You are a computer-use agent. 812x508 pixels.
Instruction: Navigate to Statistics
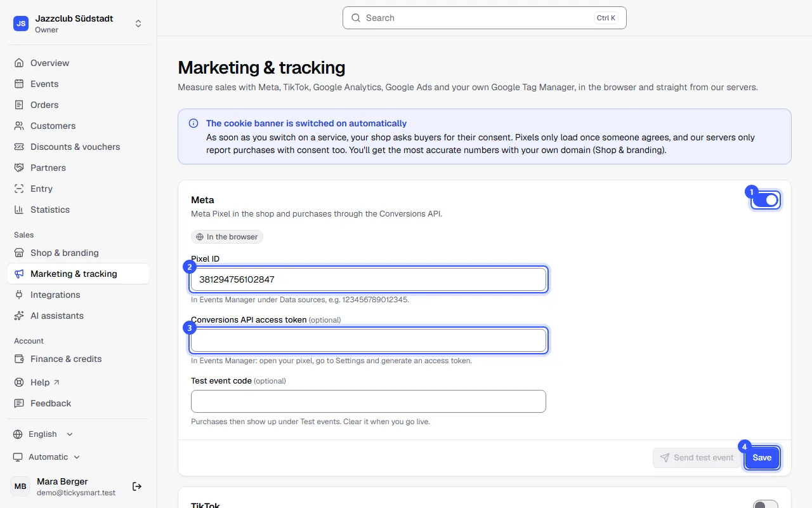[x=79, y=210]
